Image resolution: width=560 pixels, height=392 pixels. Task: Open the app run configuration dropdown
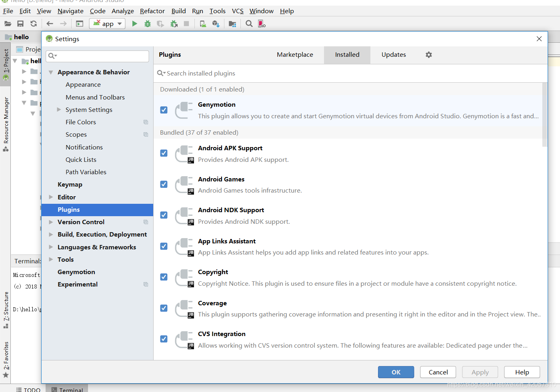(107, 24)
